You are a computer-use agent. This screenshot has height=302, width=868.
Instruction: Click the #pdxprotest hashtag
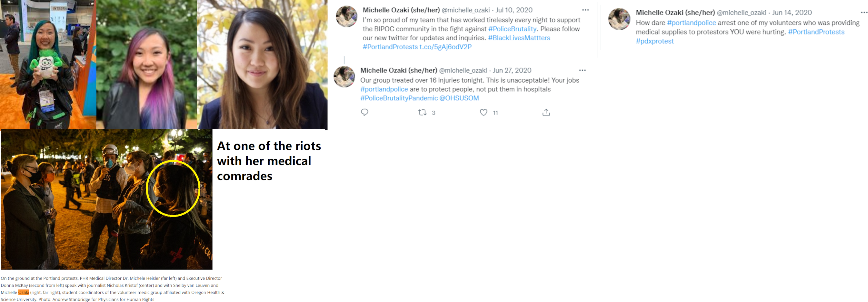tap(654, 41)
